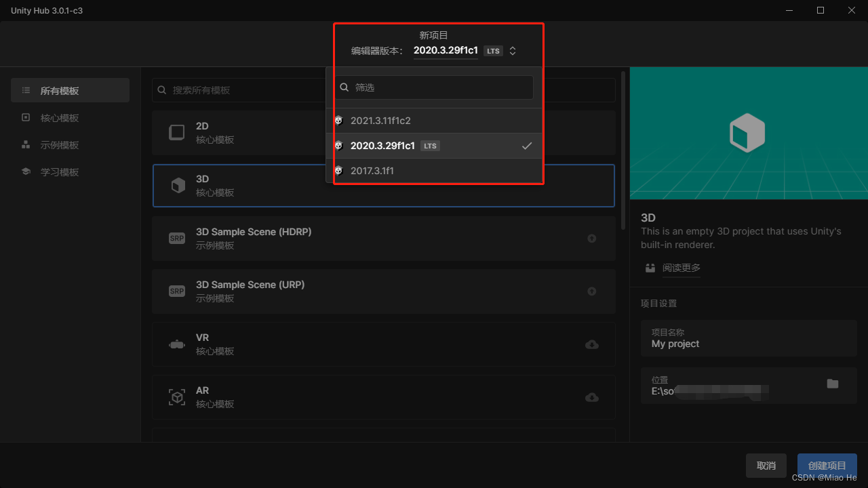Edit the project name My project

749,338
